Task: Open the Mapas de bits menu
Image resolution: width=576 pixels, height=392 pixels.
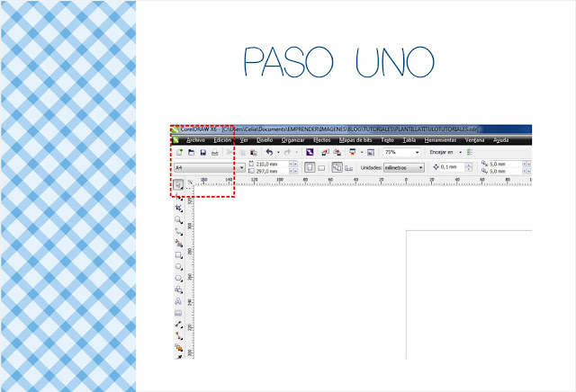Action: 355,140
